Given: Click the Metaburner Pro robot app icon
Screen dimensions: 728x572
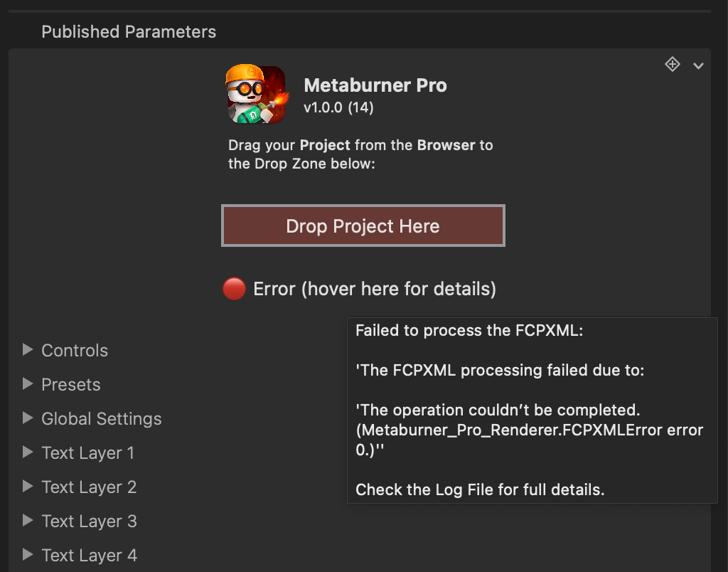Looking at the screenshot, I should pos(257,95).
